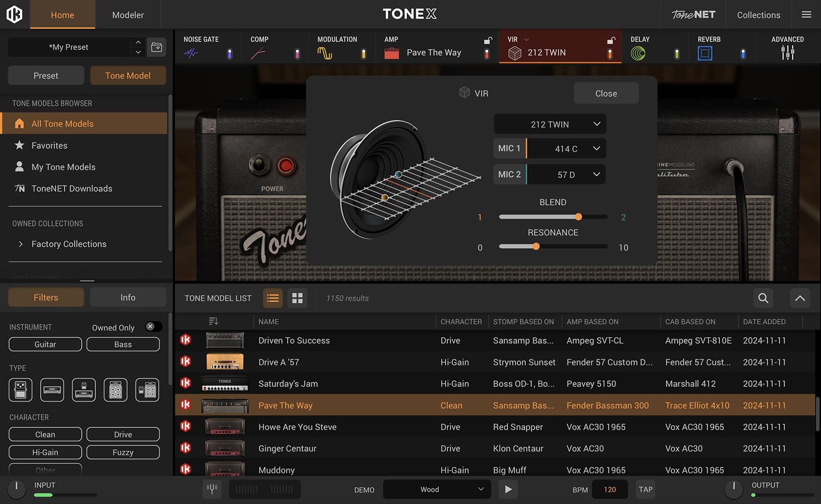Click the search magnifier icon
Image resolution: width=821 pixels, height=504 pixels.
(763, 298)
